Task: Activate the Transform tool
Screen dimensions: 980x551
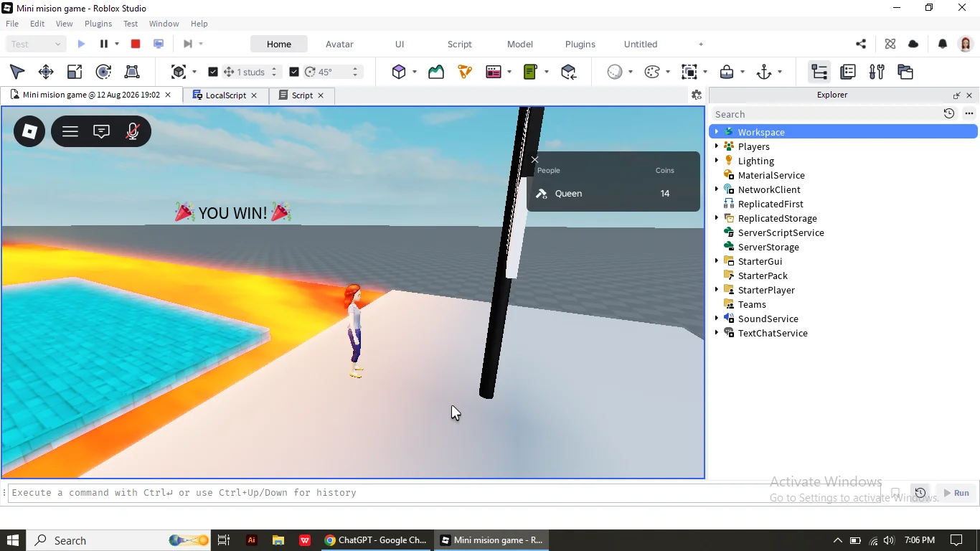Action: (132, 72)
